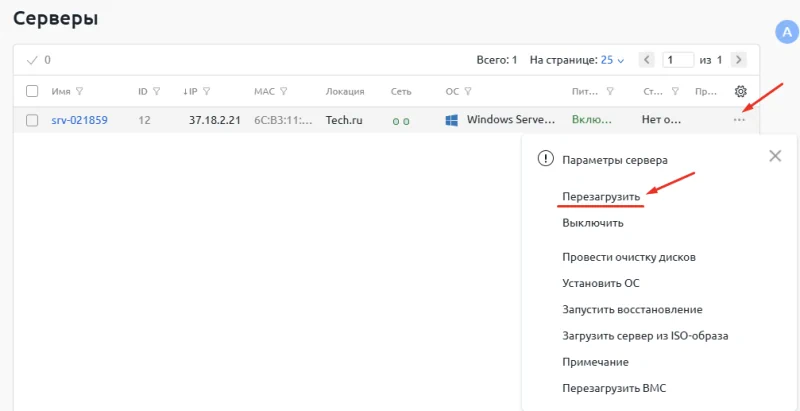Close the server actions popup with X
Image resolution: width=800 pixels, height=411 pixels.
(x=775, y=156)
